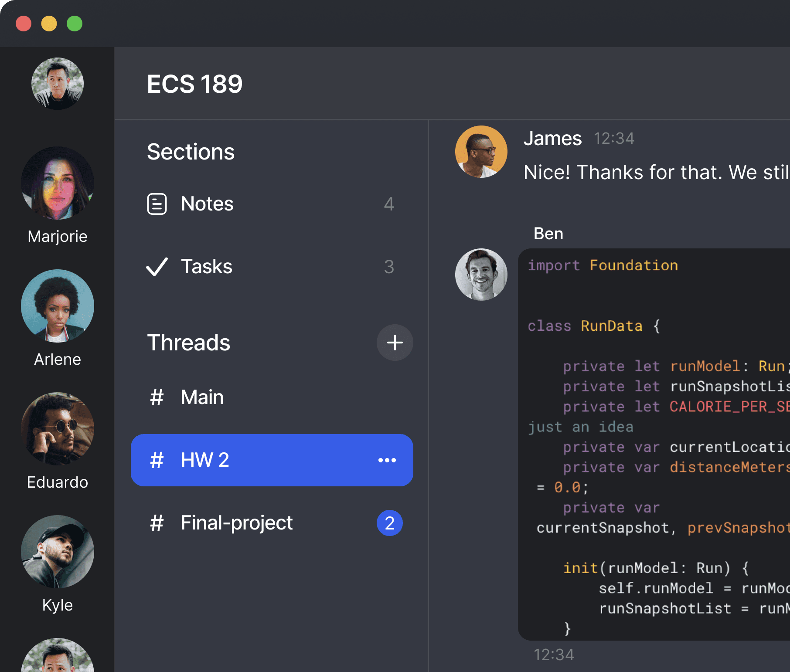The image size is (790, 672).
Task: Open the Notes section
Action: click(272, 204)
